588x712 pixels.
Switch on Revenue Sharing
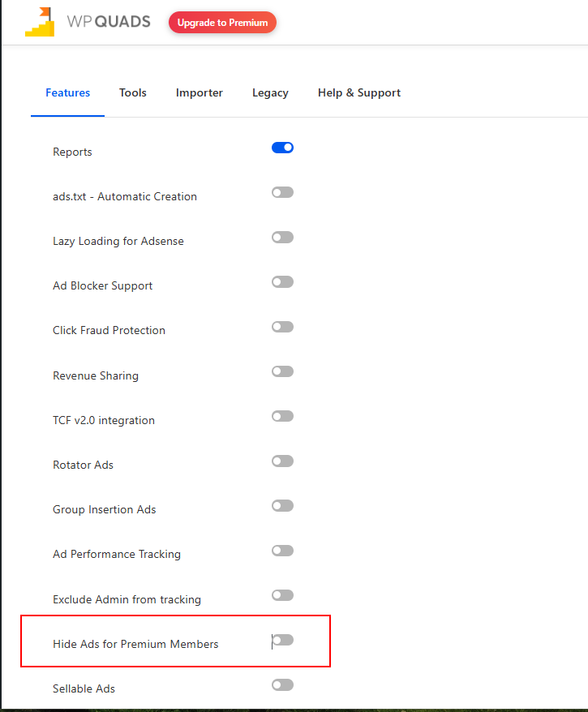pos(282,371)
